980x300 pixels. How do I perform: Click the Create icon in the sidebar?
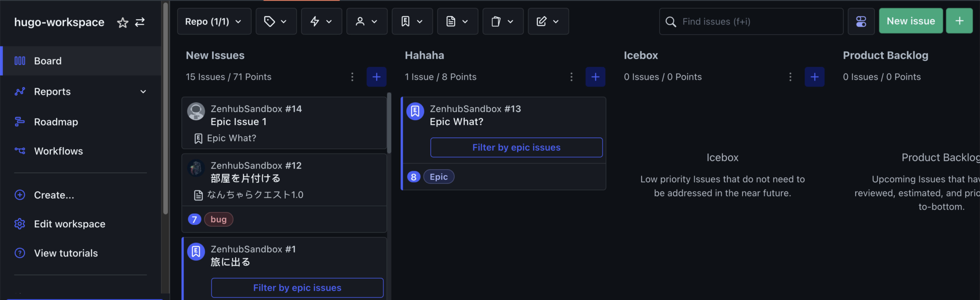tap(20, 195)
